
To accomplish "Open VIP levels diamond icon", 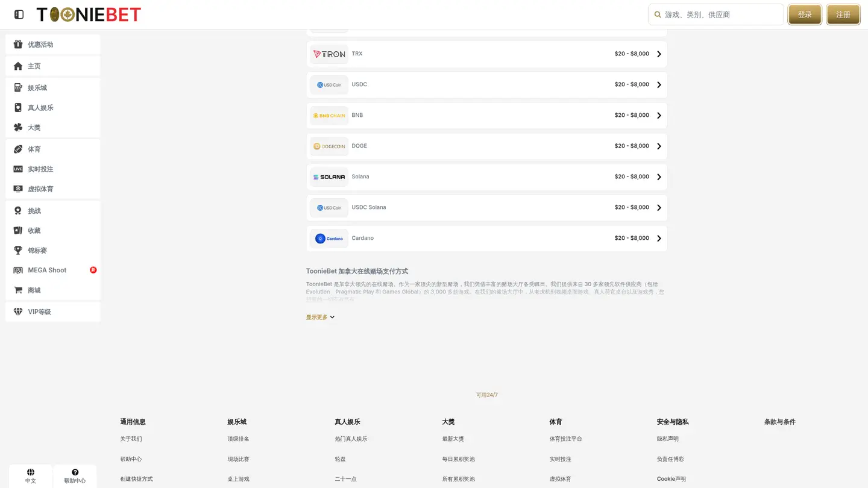I will pyautogui.click(x=18, y=312).
